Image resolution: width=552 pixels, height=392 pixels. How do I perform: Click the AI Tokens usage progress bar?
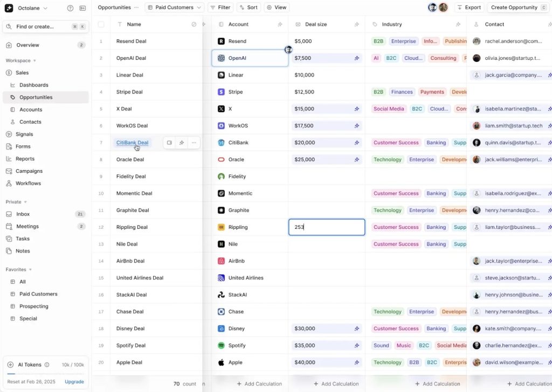46,374
